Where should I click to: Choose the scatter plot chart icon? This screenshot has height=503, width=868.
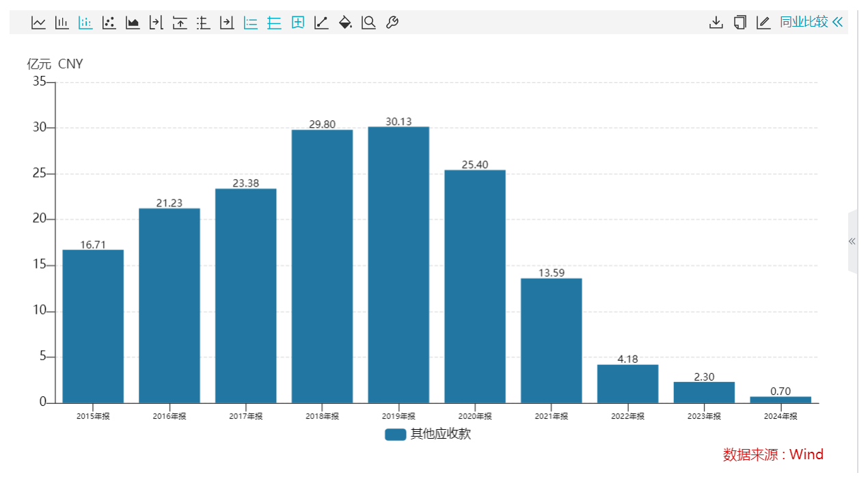point(109,23)
